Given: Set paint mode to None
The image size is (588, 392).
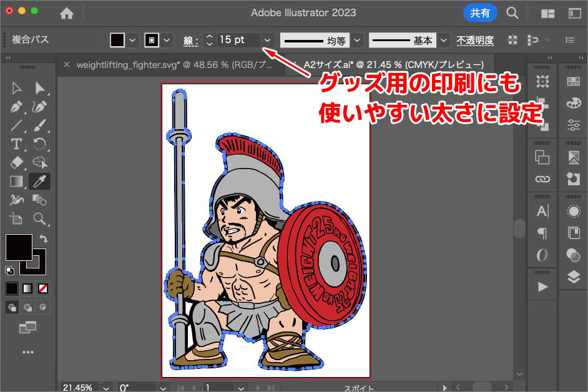Looking at the screenshot, I should tap(43, 288).
